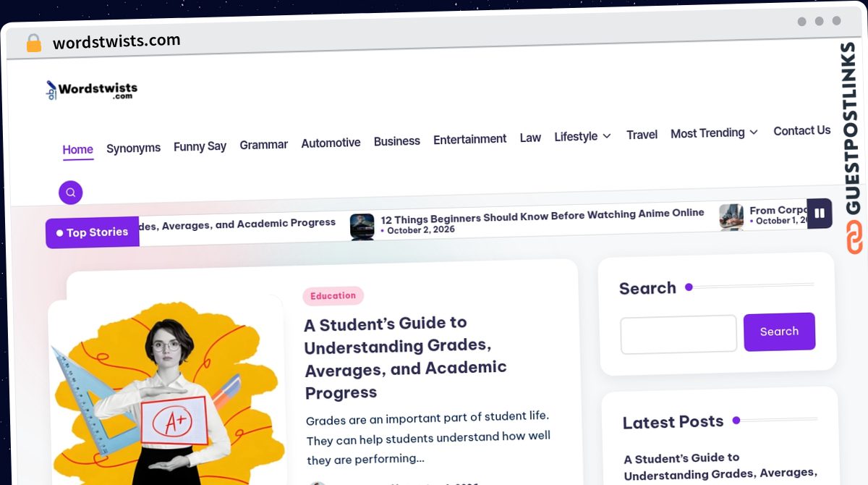Visit the Business category
This screenshot has width=868, height=485.
396,141
